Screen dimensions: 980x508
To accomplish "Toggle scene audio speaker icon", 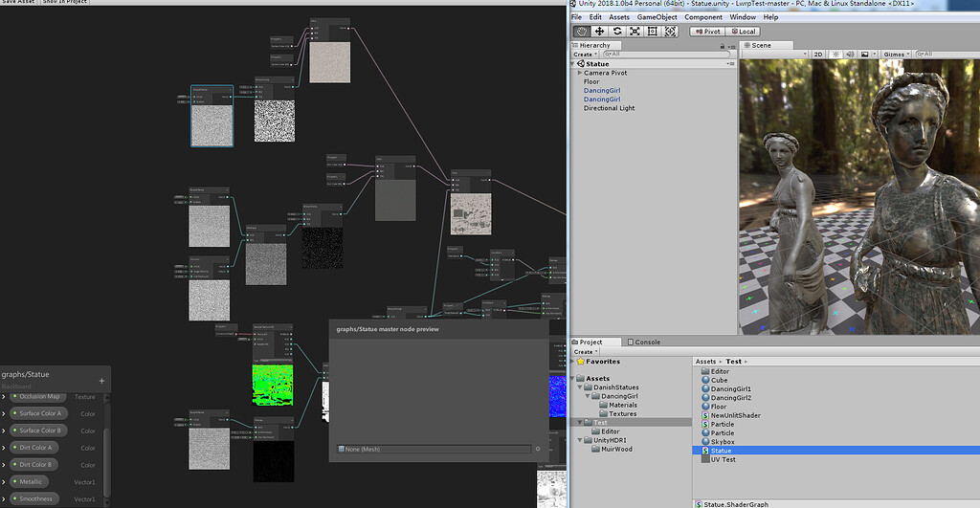I will (850, 55).
